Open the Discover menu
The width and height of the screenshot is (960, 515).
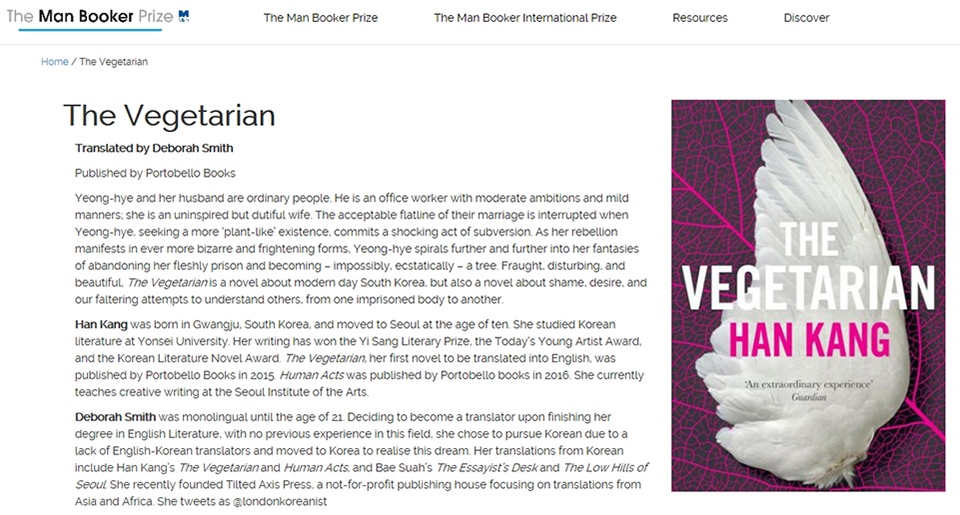806,18
